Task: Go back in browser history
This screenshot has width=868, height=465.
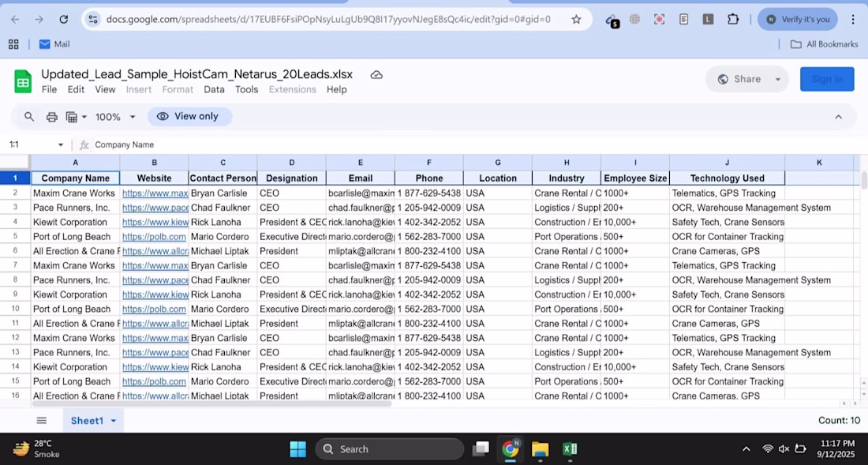Action: (15, 20)
